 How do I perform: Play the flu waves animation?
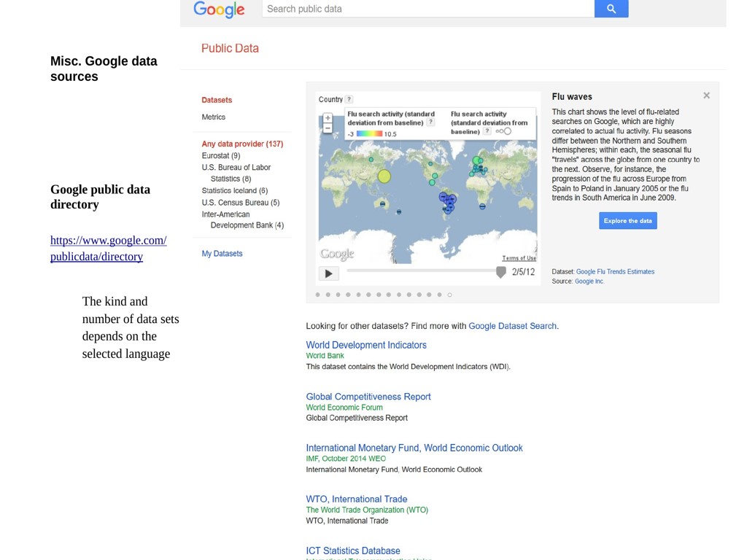[328, 273]
